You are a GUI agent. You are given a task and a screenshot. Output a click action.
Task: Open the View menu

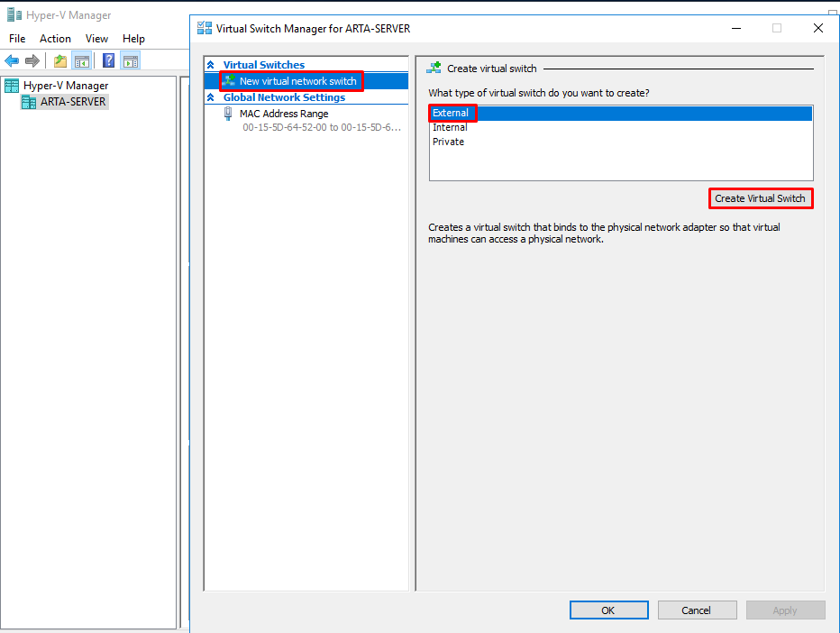click(97, 39)
